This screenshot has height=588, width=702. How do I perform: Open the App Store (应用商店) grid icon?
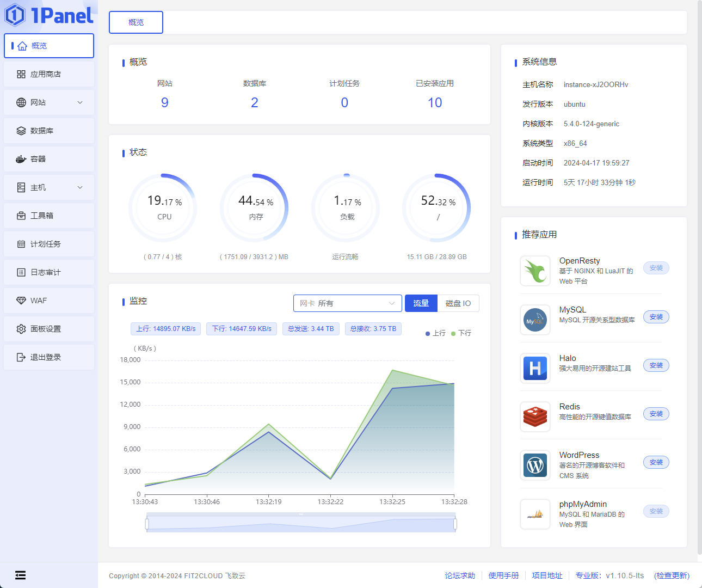click(x=21, y=74)
